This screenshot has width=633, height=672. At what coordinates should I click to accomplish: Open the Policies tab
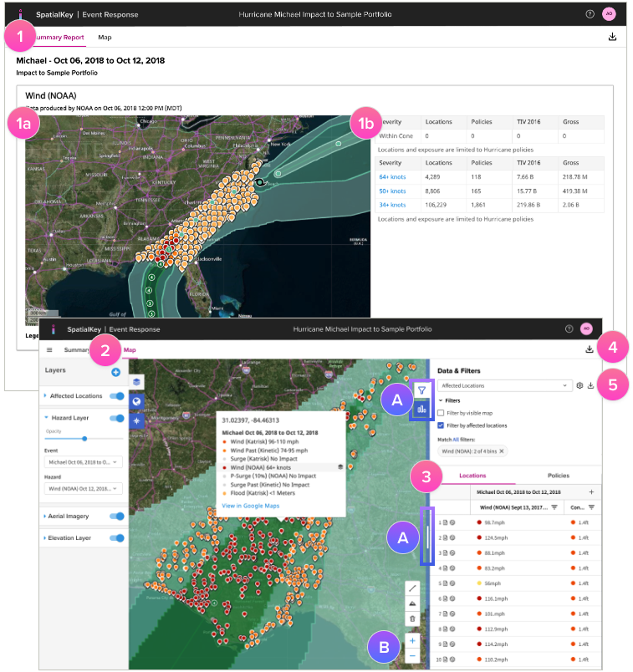click(x=559, y=476)
